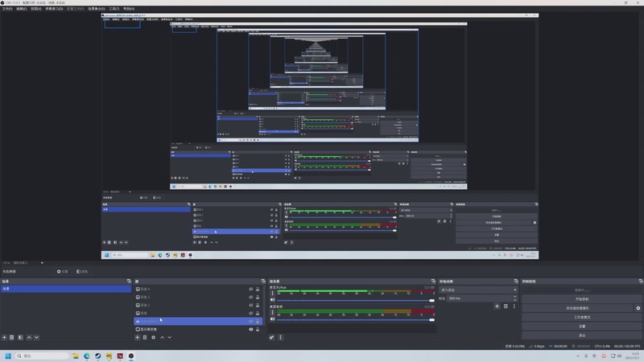Toggle visibility of the highlighted source row

pos(251,321)
